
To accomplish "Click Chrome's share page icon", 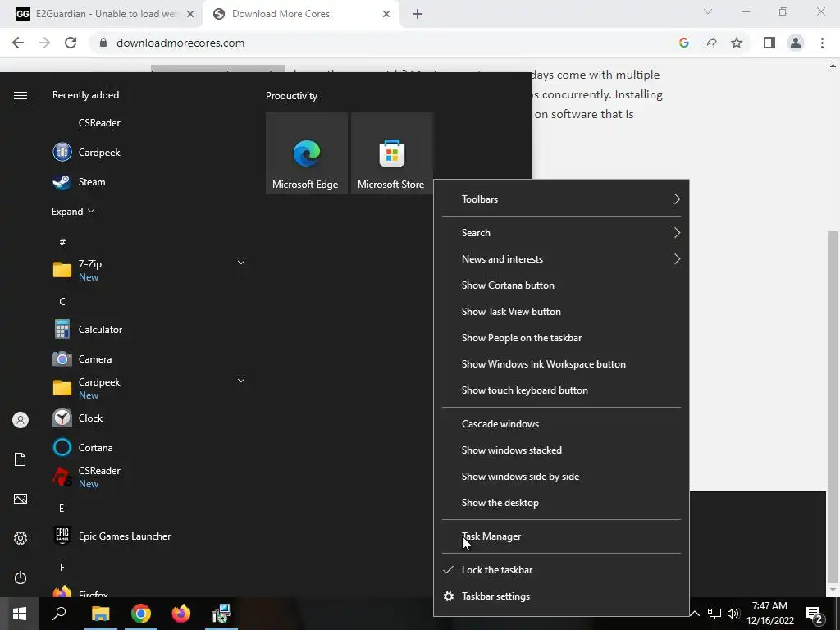I will click(710, 43).
